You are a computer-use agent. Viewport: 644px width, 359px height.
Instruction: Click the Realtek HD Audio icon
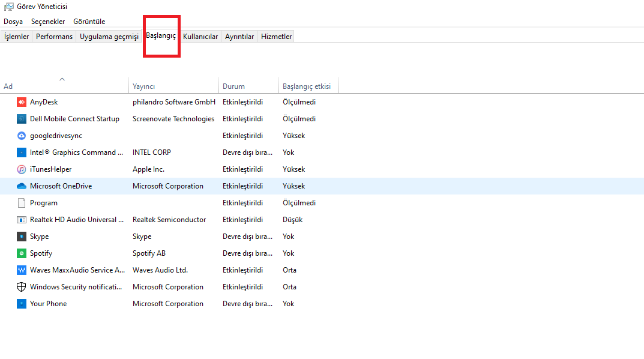coord(22,220)
